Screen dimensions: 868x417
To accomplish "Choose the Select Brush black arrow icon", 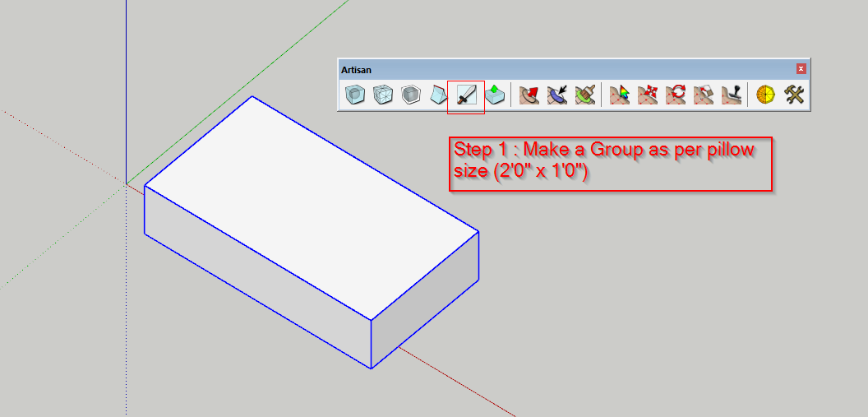I will [x=557, y=95].
